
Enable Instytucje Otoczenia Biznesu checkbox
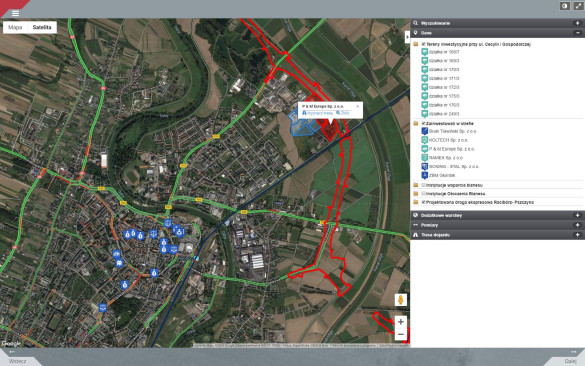pyautogui.click(x=423, y=193)
